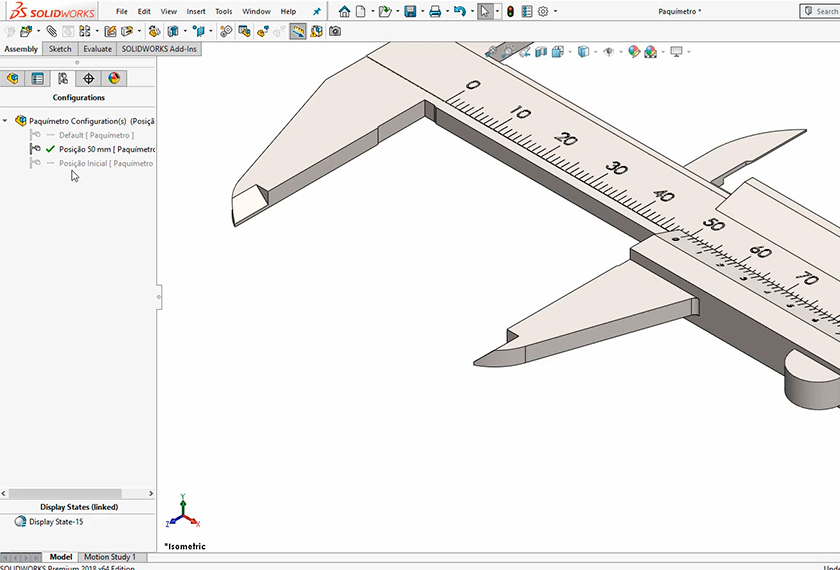Click the Rebuild traffic light icon
Screen dimensions: 840x570
(x=509, y=11)
